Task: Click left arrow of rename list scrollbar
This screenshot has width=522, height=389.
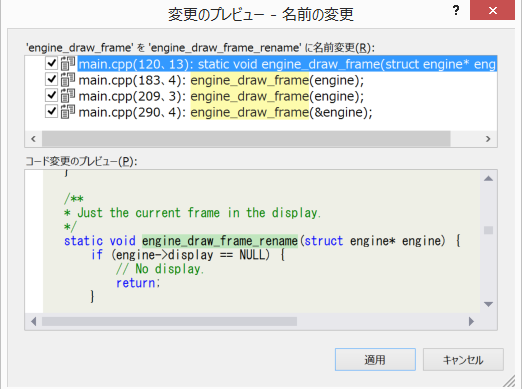Action: pos(33,139)
